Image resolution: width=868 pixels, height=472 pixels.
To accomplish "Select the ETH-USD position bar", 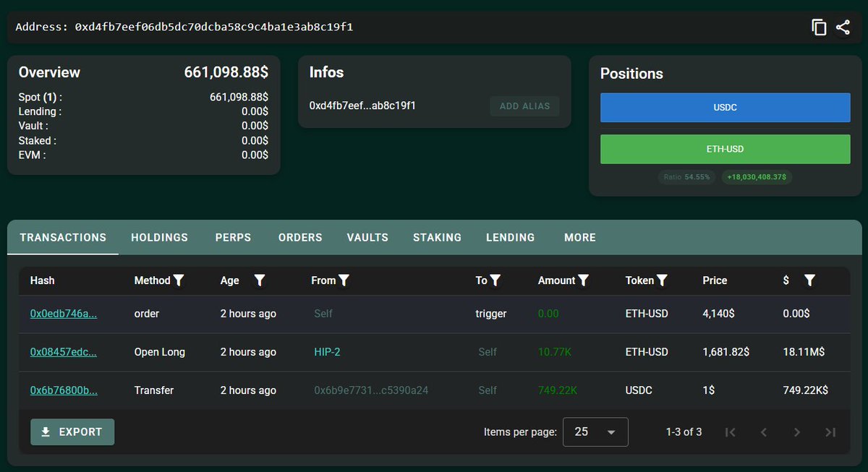I will 725,149.
